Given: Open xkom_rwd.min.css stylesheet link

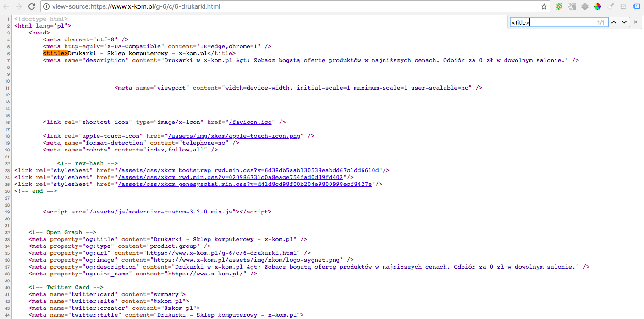Looking at the screenshot, I should tap(231, 177).
